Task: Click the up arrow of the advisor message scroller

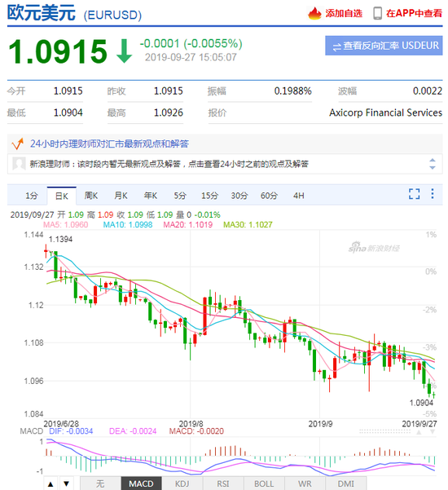Action: pos(433,161)
